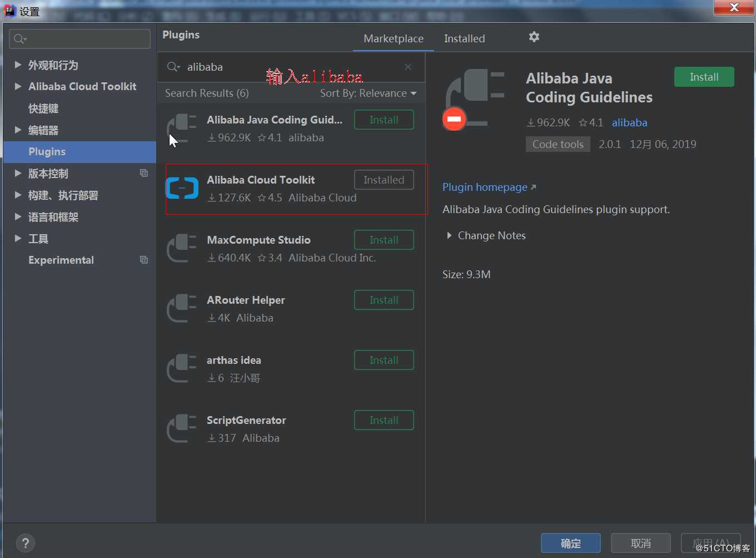
Task: Install ARouter Helper plugin
Action: click(384, 300)
